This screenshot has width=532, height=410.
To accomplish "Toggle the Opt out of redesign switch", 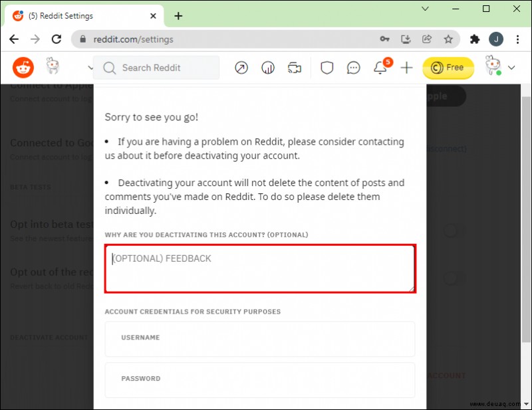I will click(x=454, y=278).
